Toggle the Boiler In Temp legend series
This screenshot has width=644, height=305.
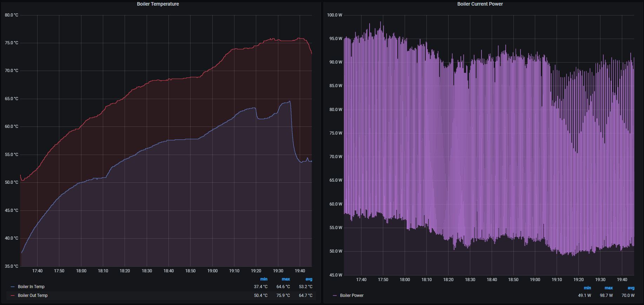31,287
